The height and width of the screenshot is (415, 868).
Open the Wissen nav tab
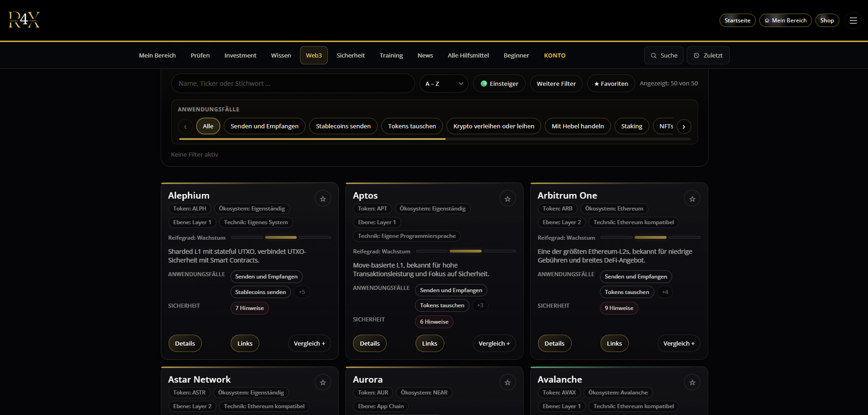coord(281,55)
